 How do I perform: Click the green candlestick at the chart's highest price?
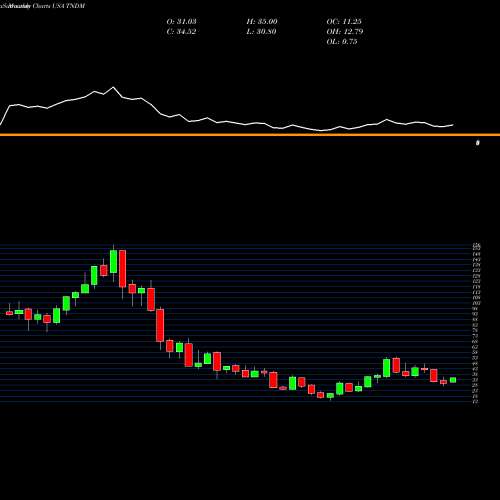click(x=113, y=262)
